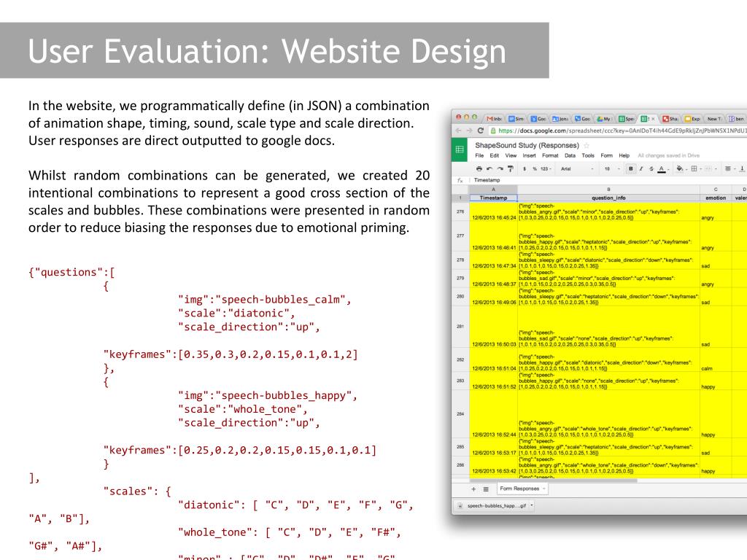The height and width of the screenshot is (560, 747).
Task: Select the Paint format roller icon
Action: (x=510, y=168)
